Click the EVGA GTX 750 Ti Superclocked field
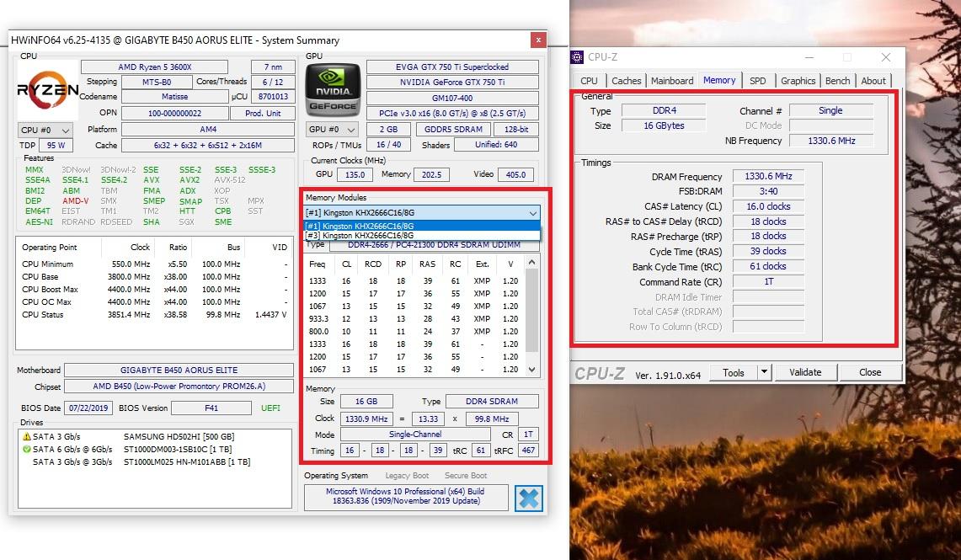The height and width of the screenshot is (560, 961). 452,67
